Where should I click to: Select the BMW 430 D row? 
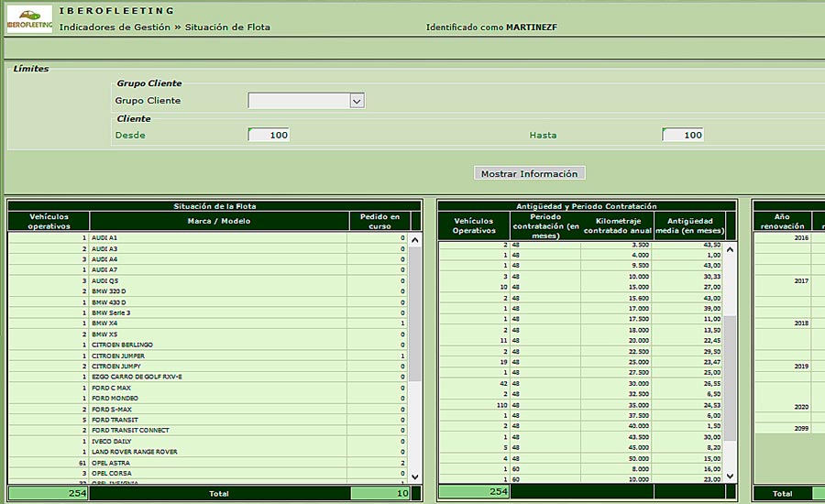(x=207, y=302)
